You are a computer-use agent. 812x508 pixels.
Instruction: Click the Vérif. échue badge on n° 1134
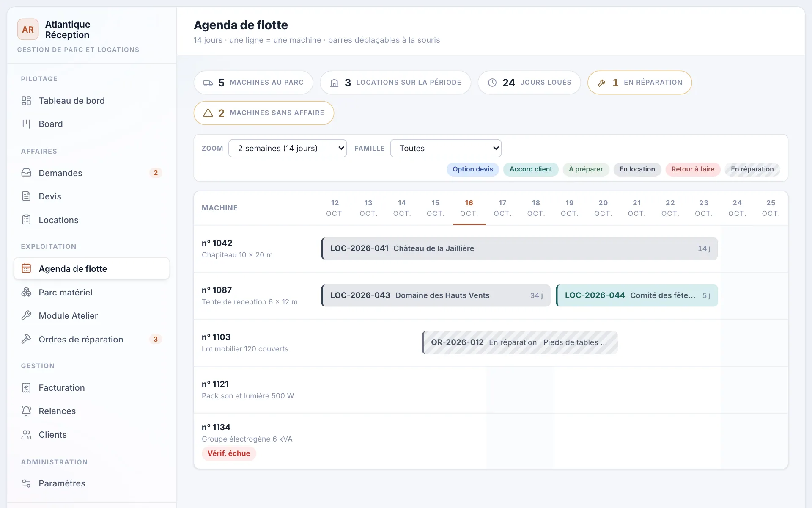(x=229, y=453)
